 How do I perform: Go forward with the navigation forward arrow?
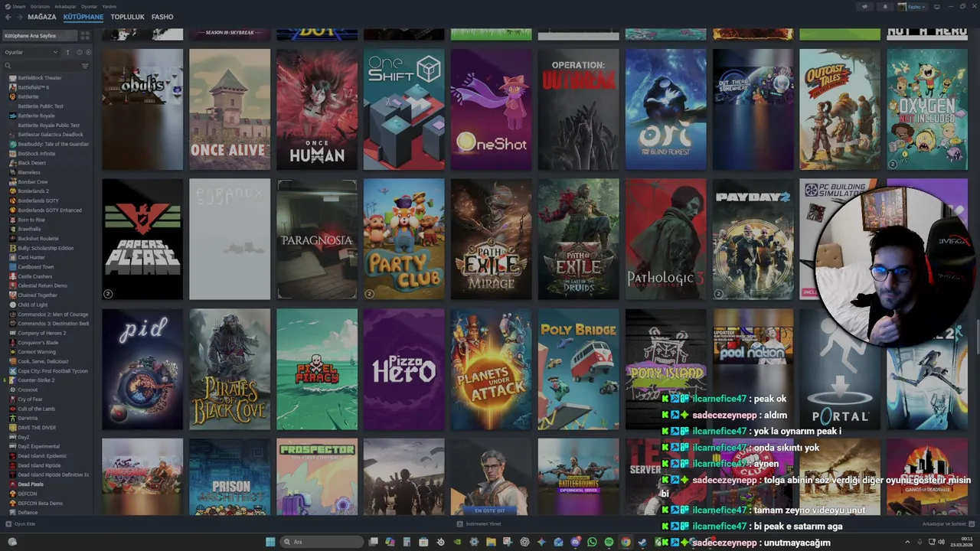pyautogui.click(x=19, y=17)
